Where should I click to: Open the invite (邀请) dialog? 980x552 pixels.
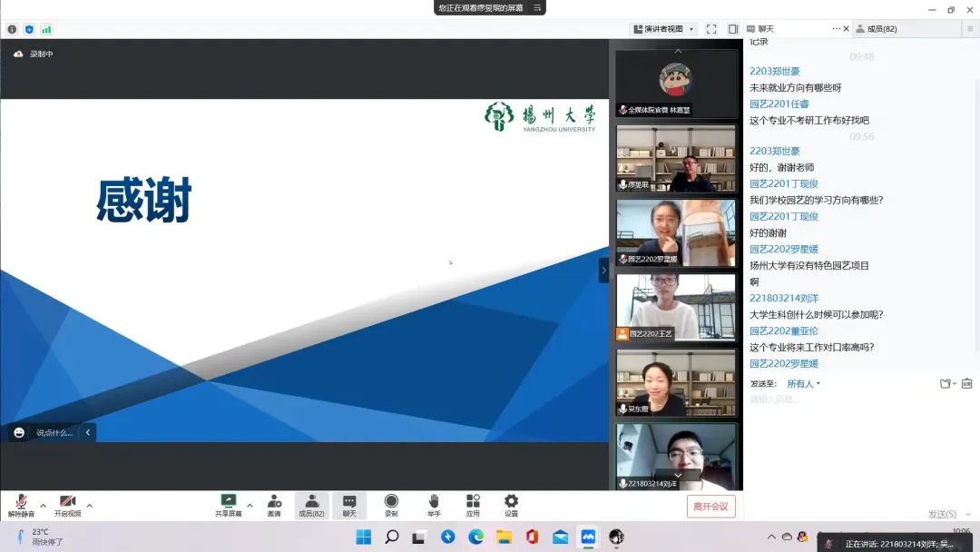pyautogui.click(x=274, y=505)
